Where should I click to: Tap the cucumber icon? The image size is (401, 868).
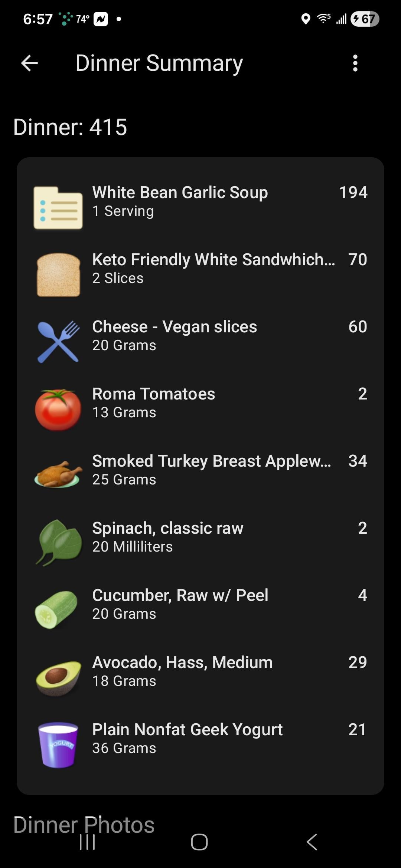pos(56,609)
